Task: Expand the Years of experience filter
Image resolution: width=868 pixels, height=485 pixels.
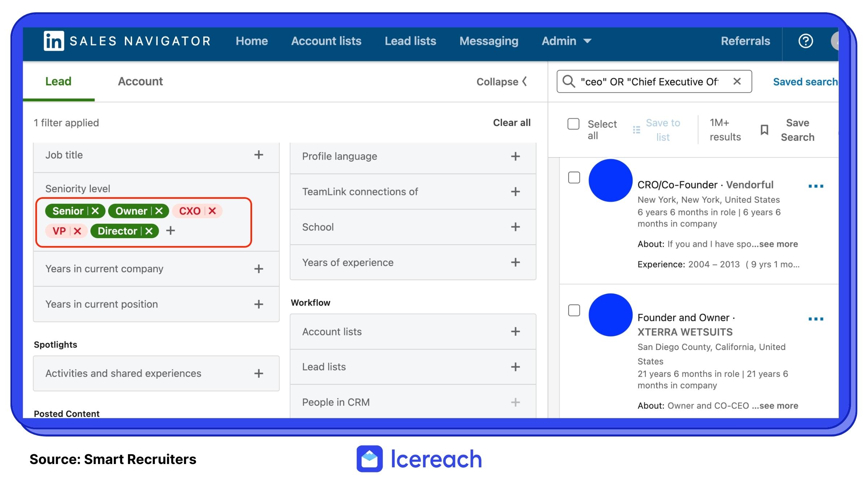Action: point(515,262)
